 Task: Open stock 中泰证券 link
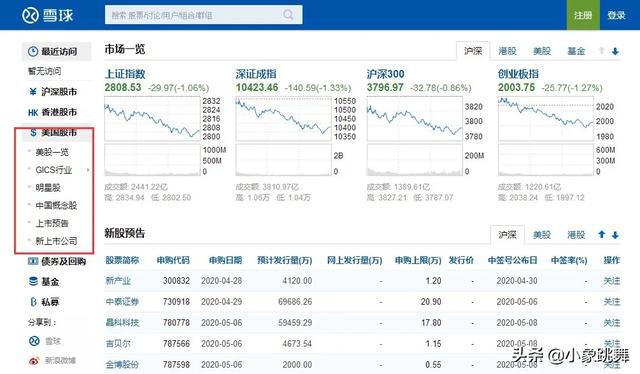(x=122, y=302)
